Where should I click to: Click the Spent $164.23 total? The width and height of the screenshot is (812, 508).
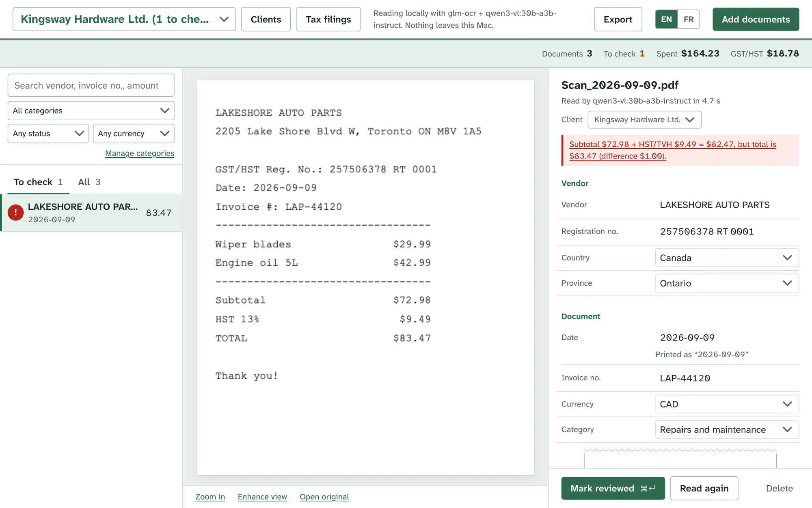(688, 54)
